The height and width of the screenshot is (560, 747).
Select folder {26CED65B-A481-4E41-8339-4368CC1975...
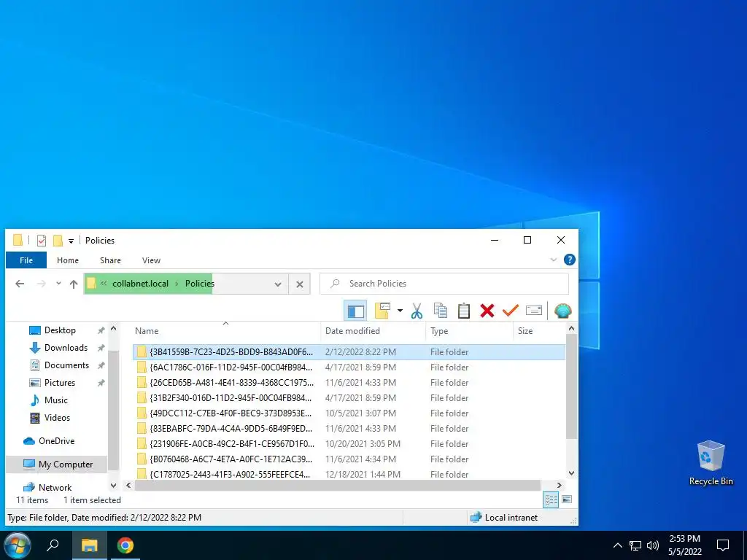pyautogui.click(x=349, y=382)
